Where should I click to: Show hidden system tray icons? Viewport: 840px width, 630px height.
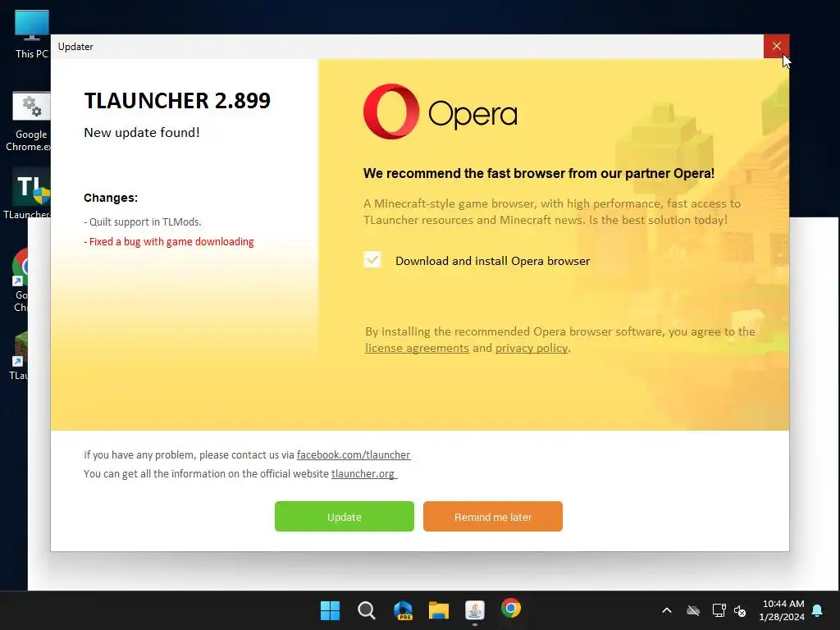tap(667, 610)
